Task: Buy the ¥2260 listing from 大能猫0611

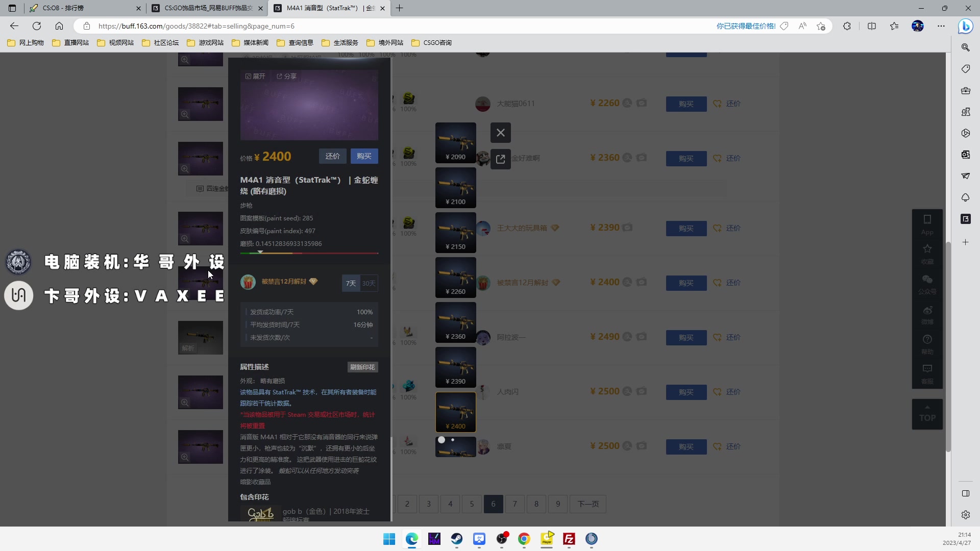Action: click(x=686, y=104)
